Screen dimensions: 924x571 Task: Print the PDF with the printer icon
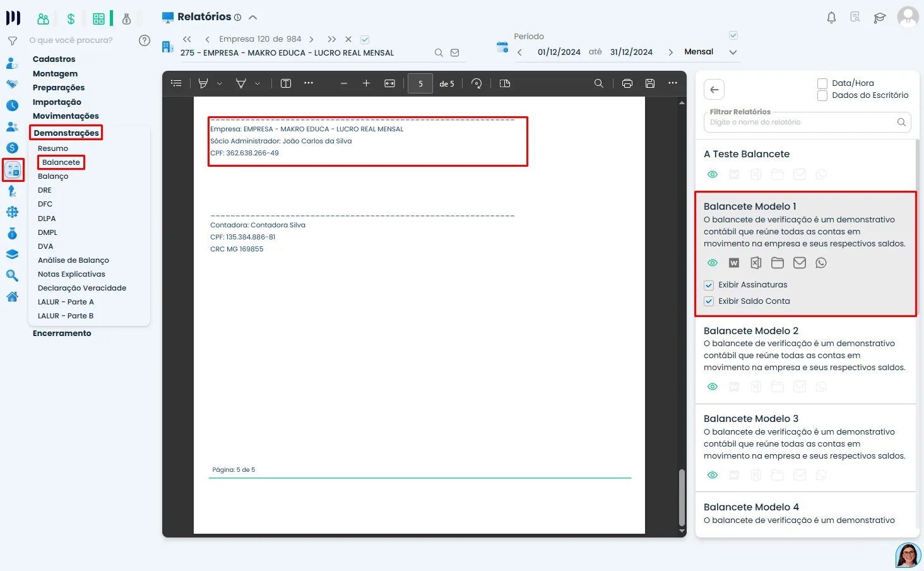click(627, 83)
